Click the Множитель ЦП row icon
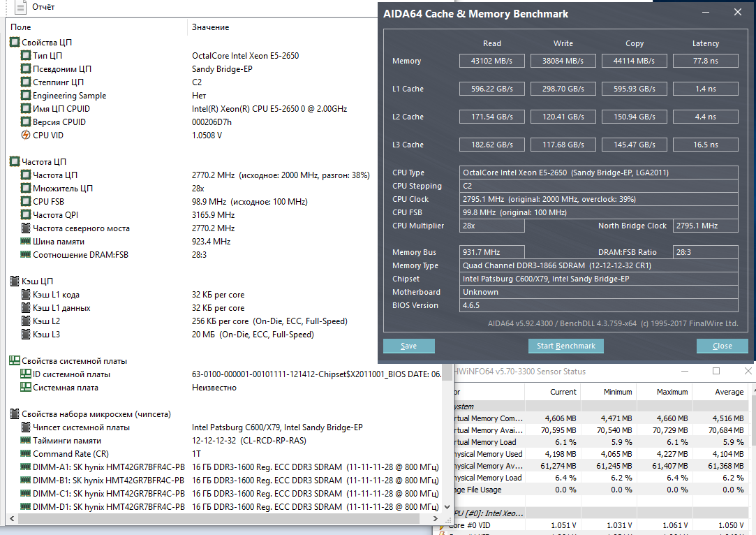The width and height of the screenshot is (756, 535). point(26,188)
